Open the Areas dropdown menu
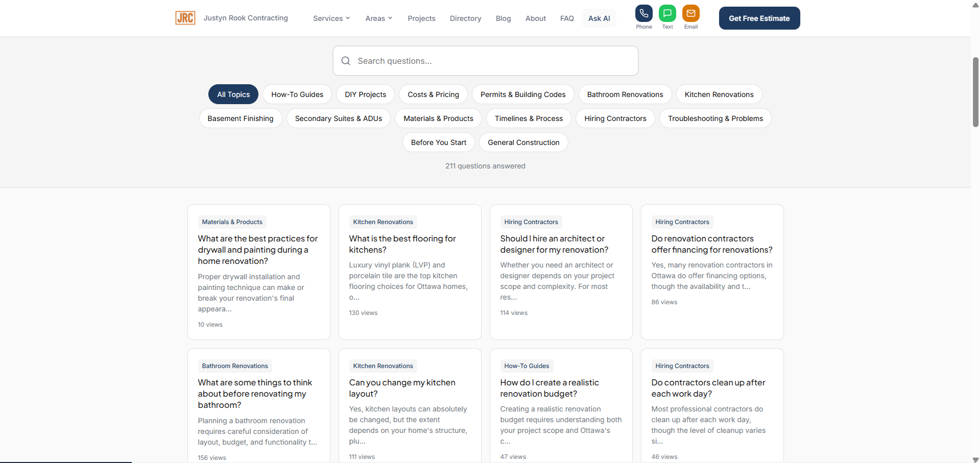The image size is (980, 463). click(378, 18)
